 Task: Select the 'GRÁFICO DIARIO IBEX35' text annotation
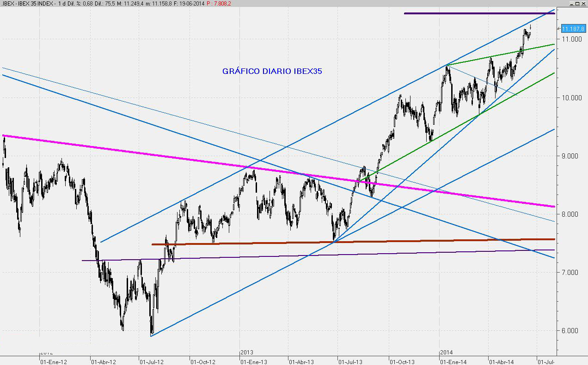pos(273,71)
